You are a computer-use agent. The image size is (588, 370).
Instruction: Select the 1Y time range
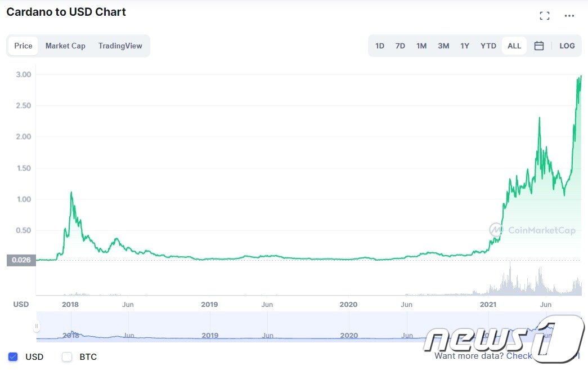[465, 46]
